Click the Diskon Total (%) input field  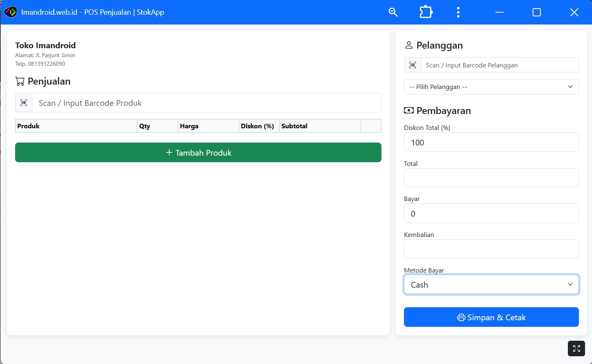click(491, 142)
